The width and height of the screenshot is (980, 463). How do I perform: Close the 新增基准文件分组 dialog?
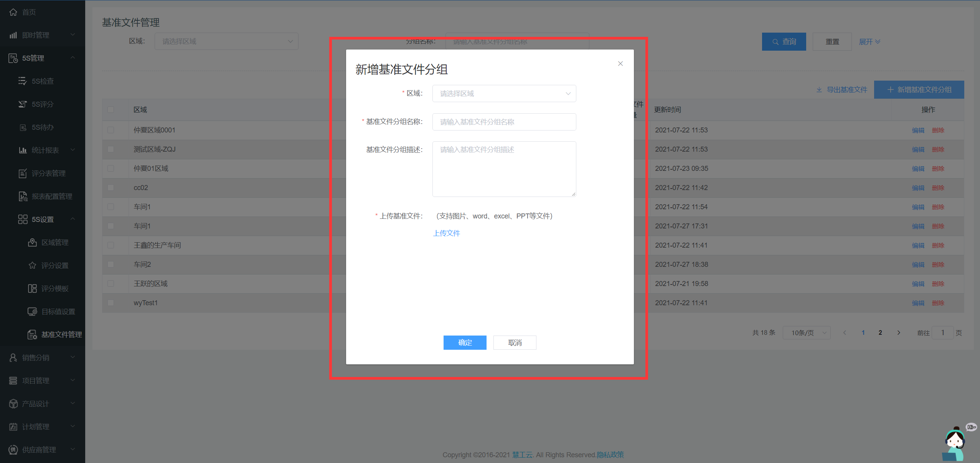[620, 64]
